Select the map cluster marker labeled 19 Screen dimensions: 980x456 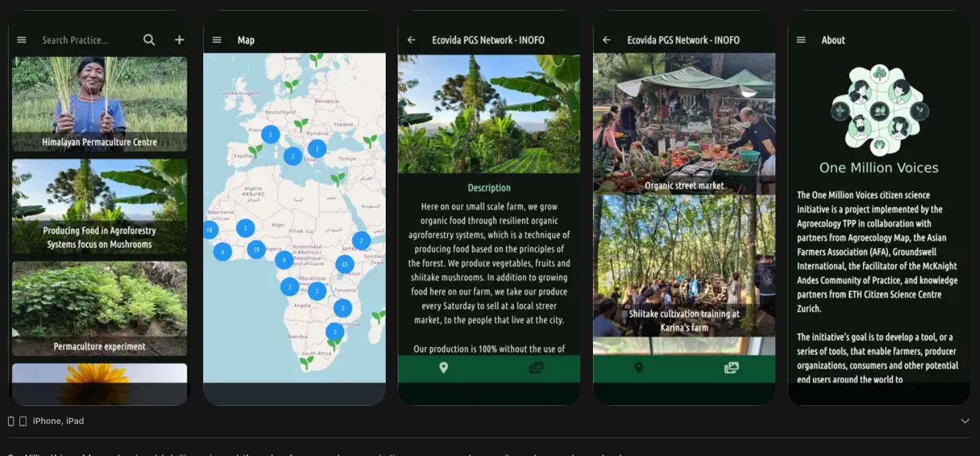click(256, 250)
